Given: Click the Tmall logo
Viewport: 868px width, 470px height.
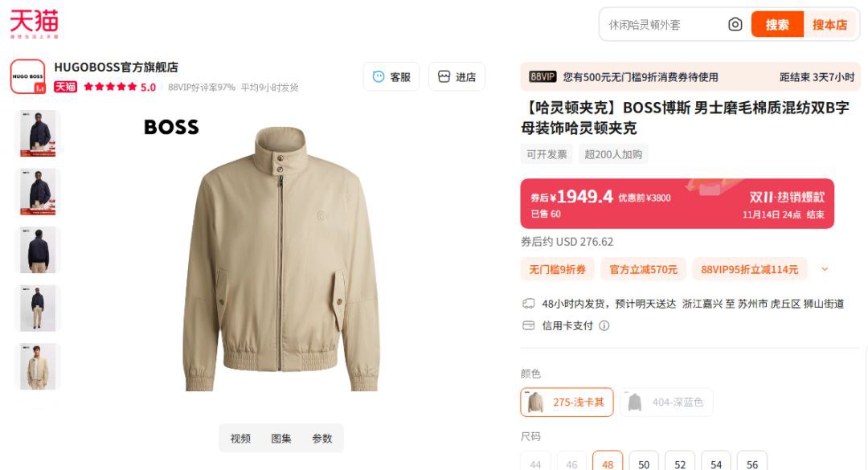Looking at the screenshot, I should coord(34,24).
